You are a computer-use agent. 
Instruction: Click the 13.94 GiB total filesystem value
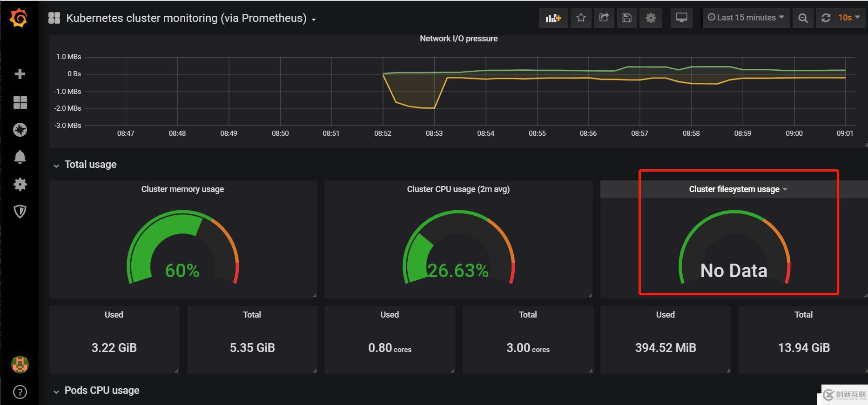804,348
